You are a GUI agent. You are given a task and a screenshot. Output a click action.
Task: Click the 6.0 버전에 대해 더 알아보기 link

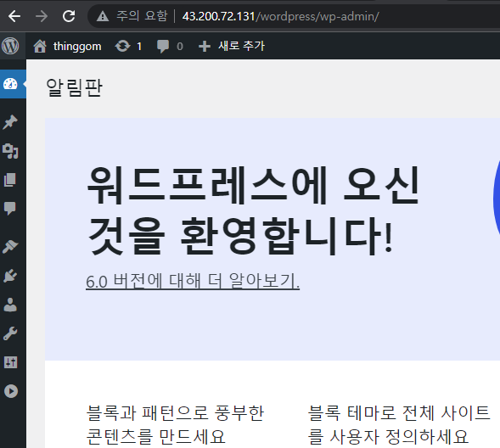(x=193, y=282)
